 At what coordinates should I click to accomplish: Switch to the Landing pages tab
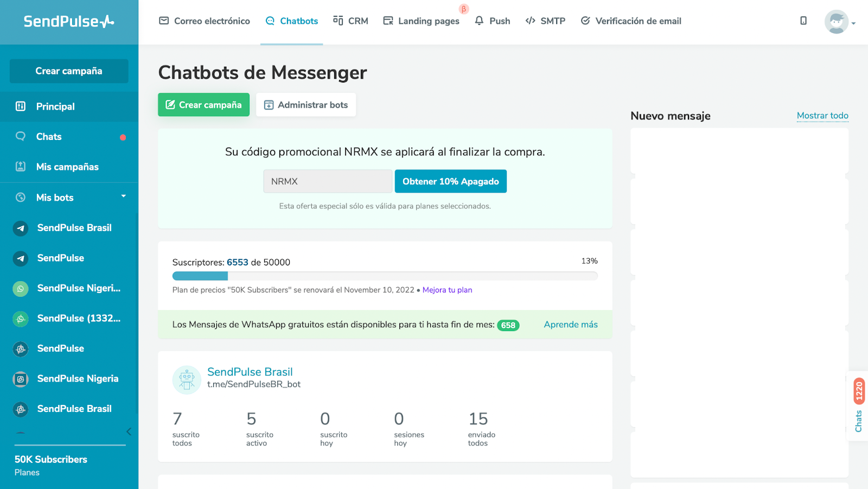(421, 21)
